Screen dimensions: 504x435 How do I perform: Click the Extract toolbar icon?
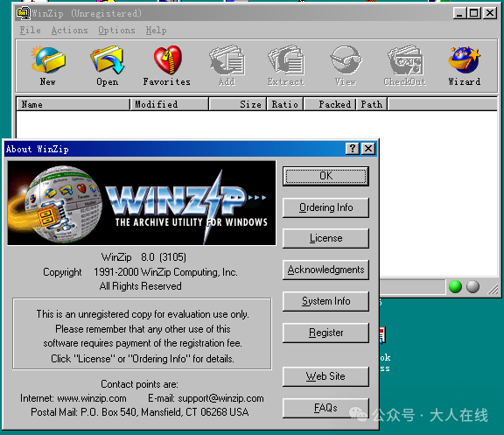286,66
